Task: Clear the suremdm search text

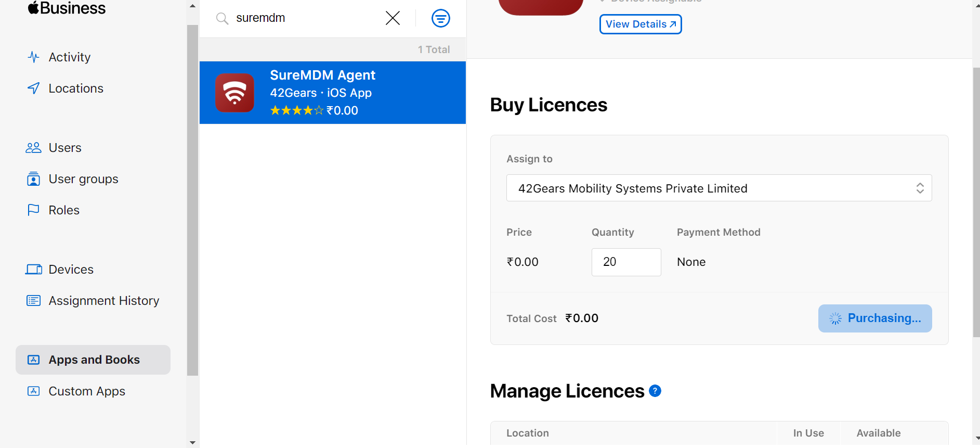Action: [393, 18]
